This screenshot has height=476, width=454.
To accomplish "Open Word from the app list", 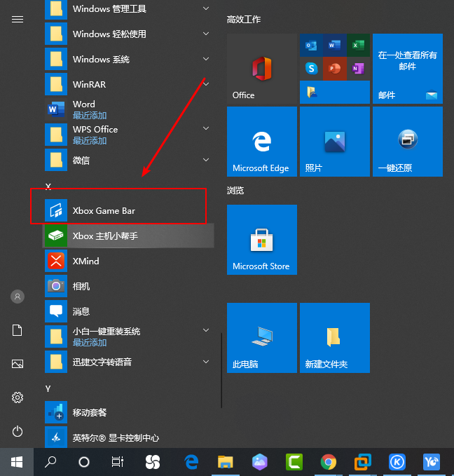I will [128, 109].
